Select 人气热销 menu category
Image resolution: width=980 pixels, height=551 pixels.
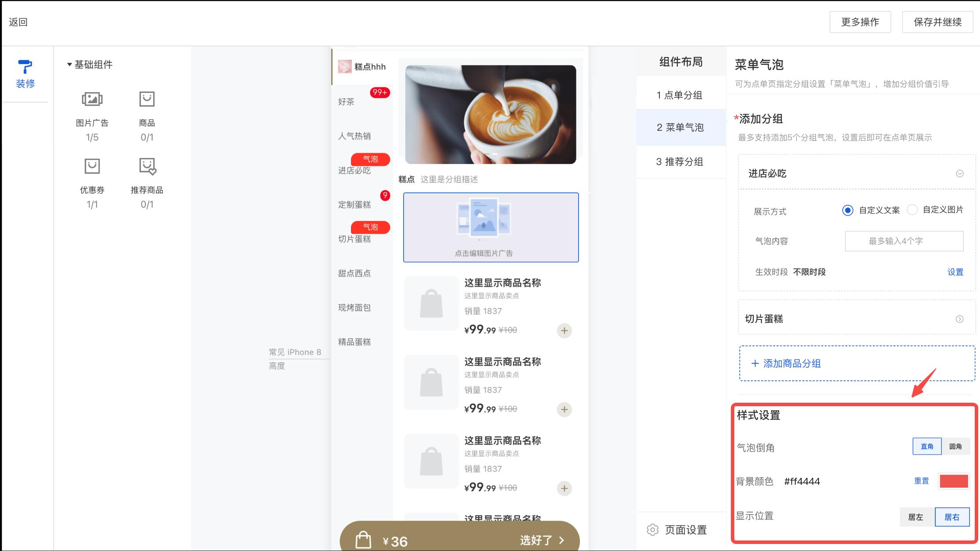pyautogui.click(x=354, y=136)
